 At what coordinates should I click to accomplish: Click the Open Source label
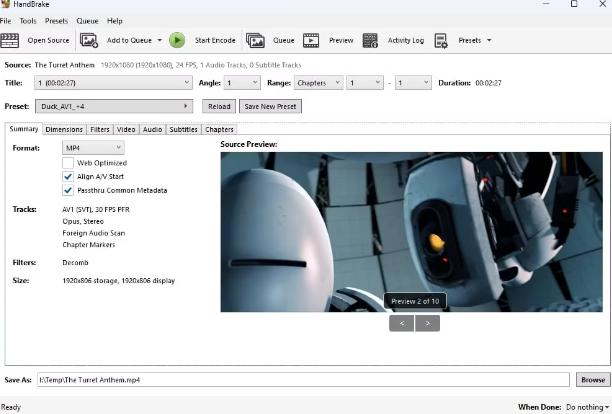[48, 41]
